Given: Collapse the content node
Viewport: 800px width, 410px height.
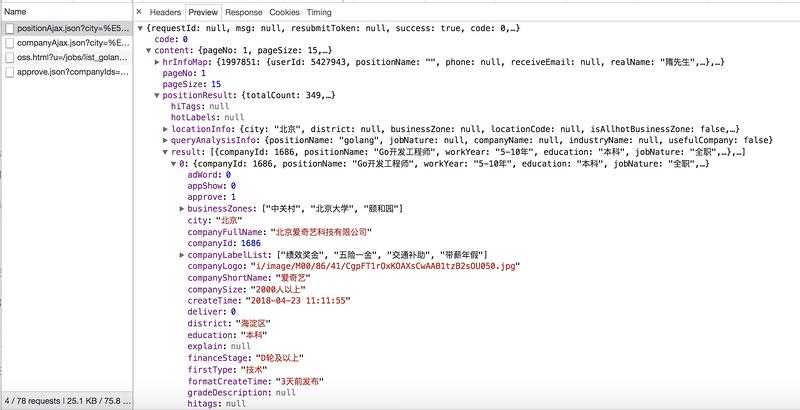Looking at the screenshot, I should [148, 50].
